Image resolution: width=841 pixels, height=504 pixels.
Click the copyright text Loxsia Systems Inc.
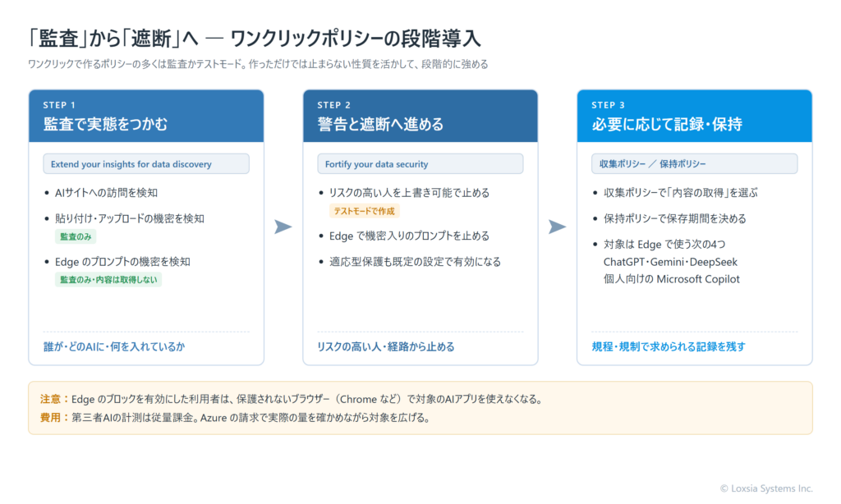(x=766, y=488)
